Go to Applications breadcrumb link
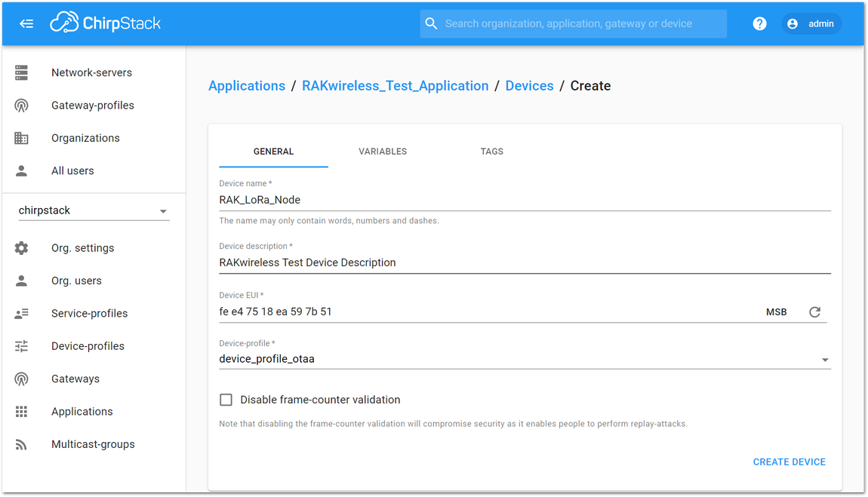Image resolution: width=868 pixels, height=497 pixels. 247,86
